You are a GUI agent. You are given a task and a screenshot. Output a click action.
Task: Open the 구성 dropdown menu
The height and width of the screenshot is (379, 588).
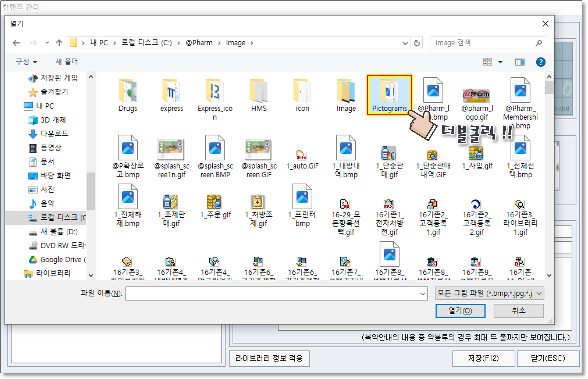coord(26,62)
